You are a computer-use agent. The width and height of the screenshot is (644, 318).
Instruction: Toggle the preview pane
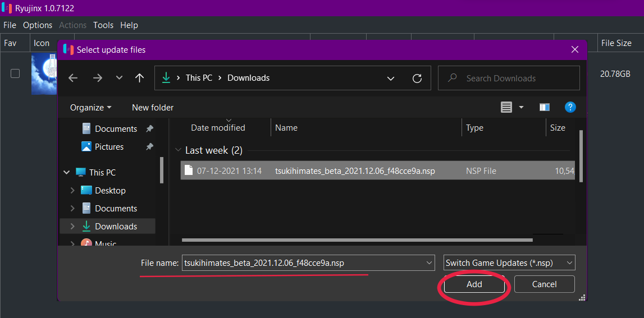click(x=545, y=108)
